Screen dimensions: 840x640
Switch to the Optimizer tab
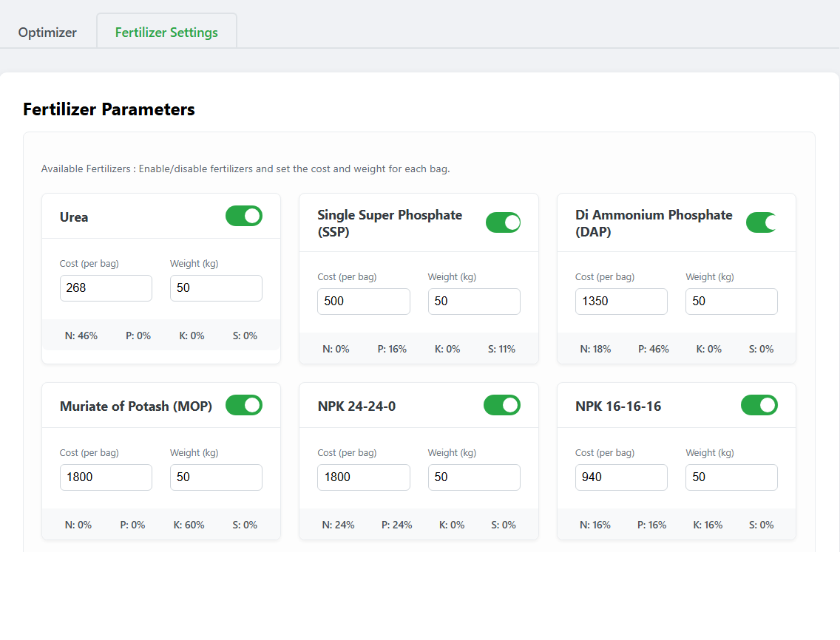click(x=47, y=33)
